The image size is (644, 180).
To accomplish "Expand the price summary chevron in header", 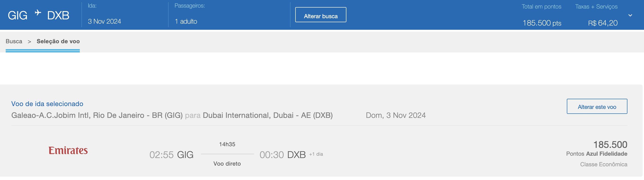I will pos(630,15).
